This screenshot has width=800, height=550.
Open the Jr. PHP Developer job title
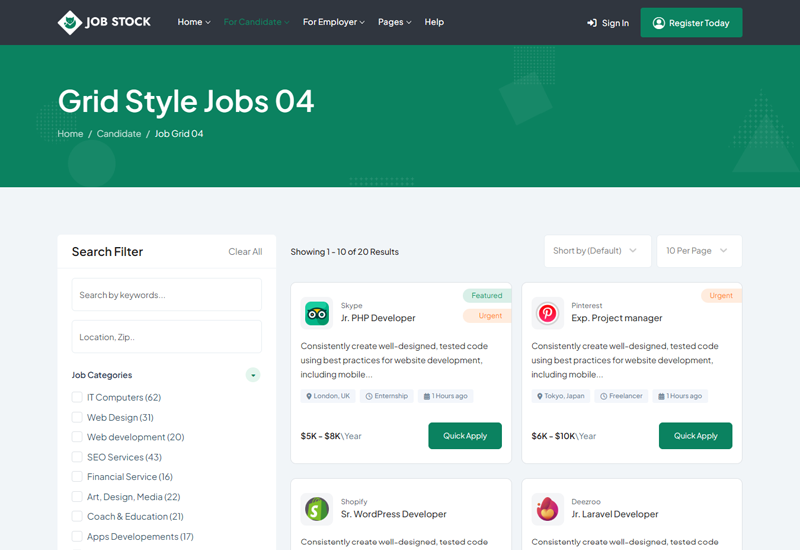point(378,318)
